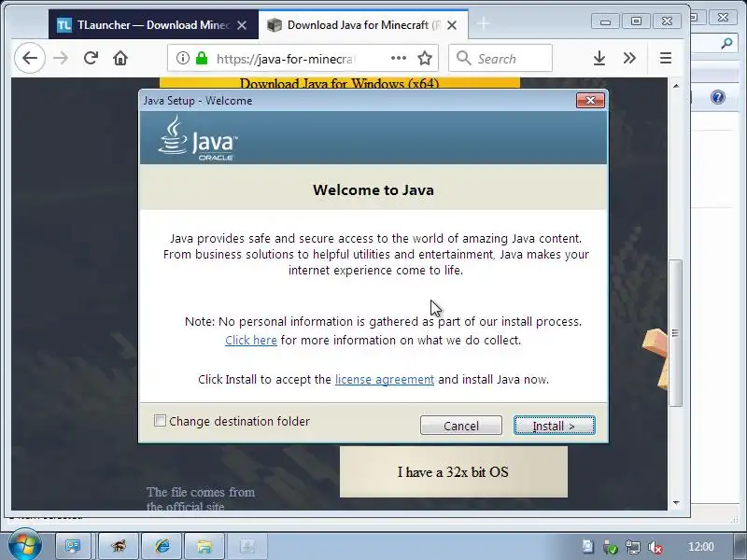Viewport: 747px width, 560px height.
Task: Go back in Firefox
Action: pos(30,58)
